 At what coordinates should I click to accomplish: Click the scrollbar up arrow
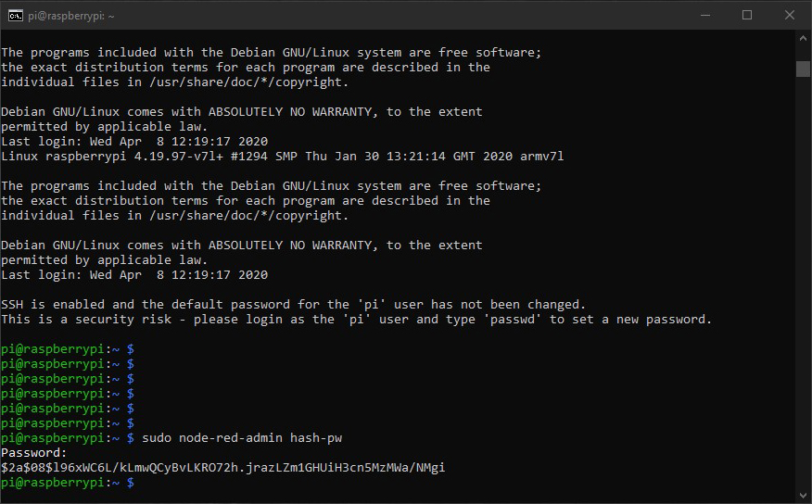click(x=803, y=38)
